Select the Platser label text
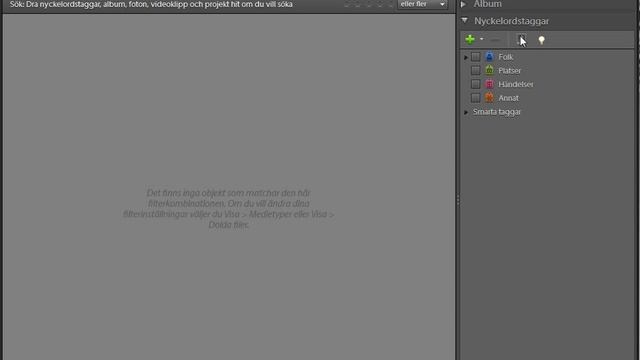 coord(509,71)
